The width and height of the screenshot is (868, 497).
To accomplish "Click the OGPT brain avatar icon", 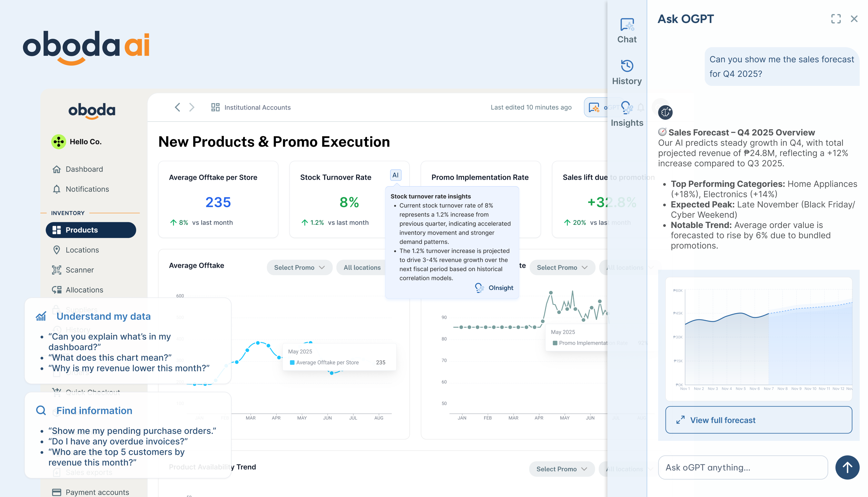I will pyautogui.click(x=665, y=112).
